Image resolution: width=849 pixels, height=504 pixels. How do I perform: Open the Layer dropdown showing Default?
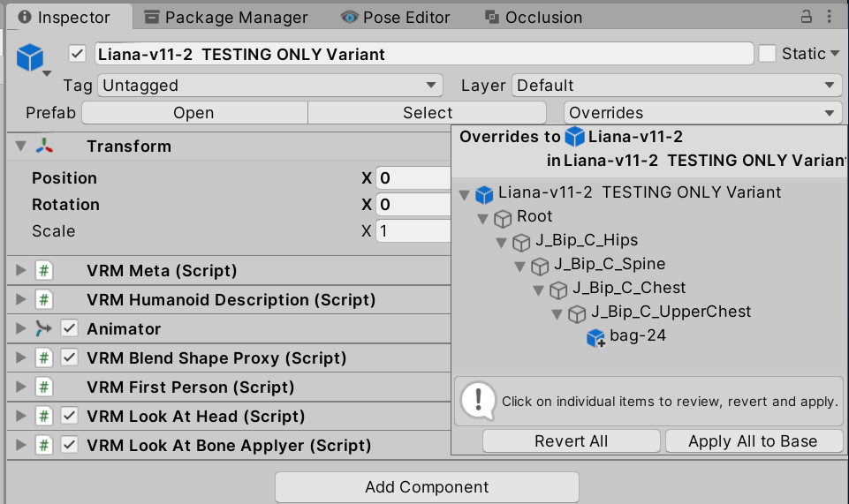pos(677,85)
